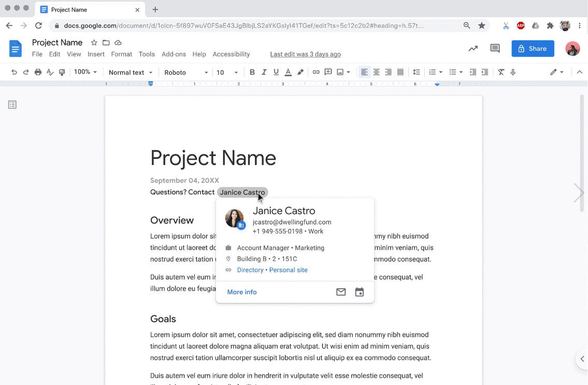Switch to right text alignment

388,72
